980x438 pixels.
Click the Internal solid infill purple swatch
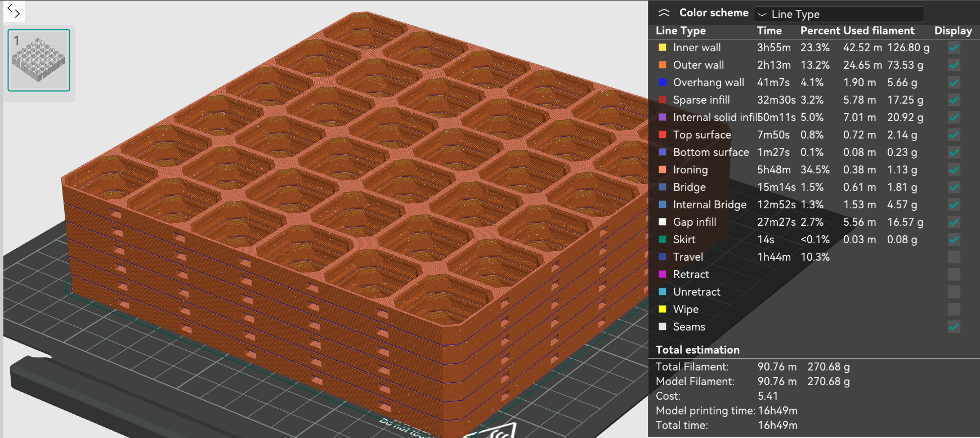663,118
